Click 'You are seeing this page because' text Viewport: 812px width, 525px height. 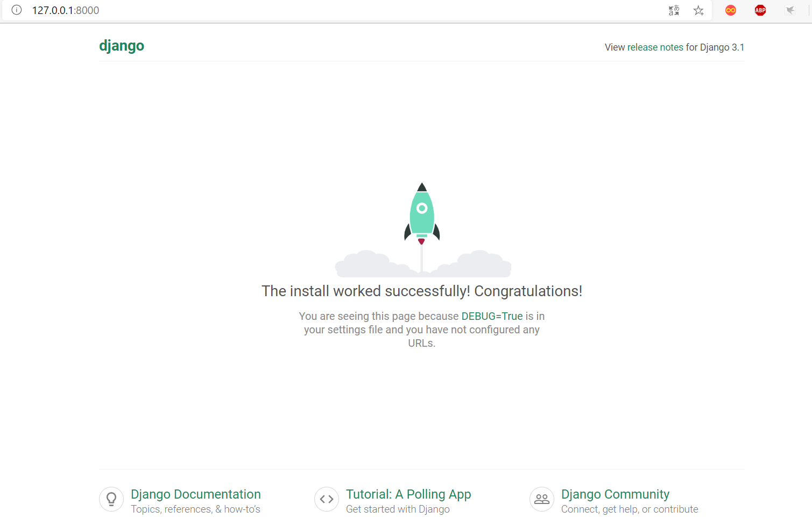[x=379, y=316]
